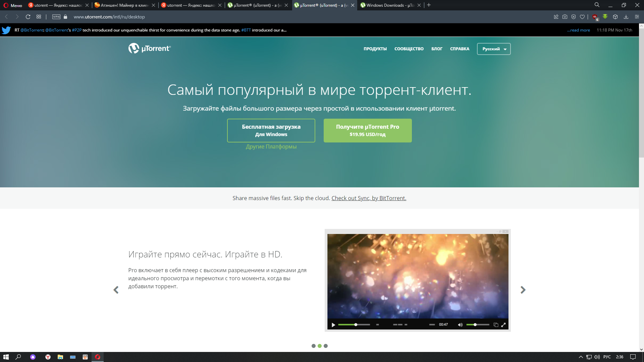Open Другие Платформы link
Screen dimensions: 644x362
point(271,146)
